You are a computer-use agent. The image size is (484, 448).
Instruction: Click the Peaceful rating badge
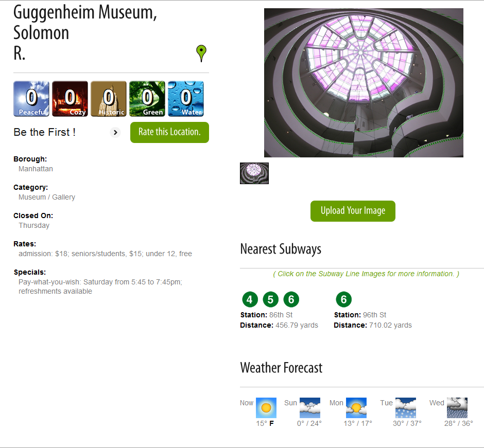[31, 99]
